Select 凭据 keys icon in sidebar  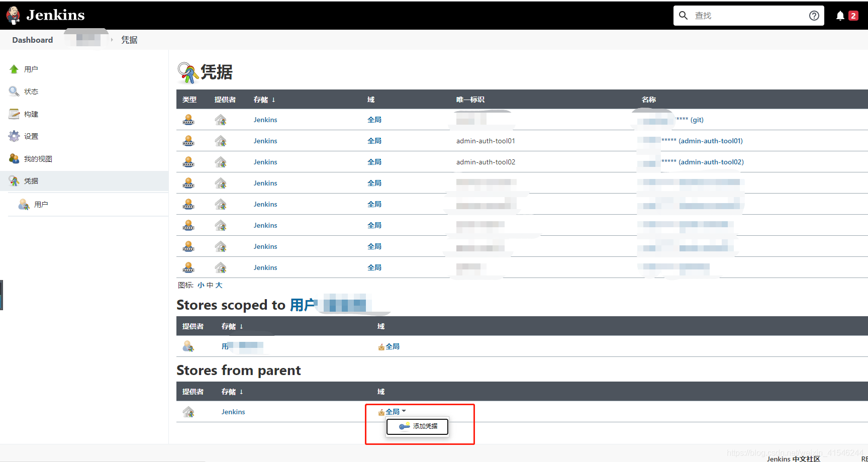(14, 181)
